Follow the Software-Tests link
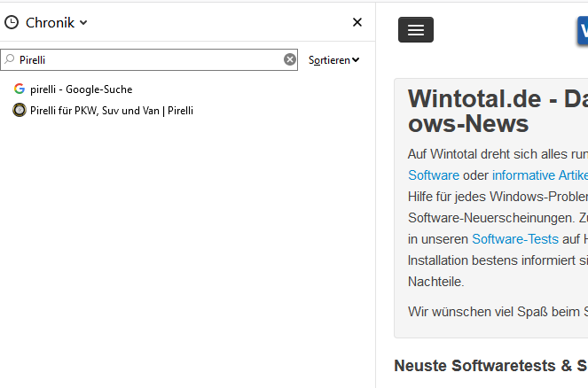Viewport: 588px width, 388px height. (x=514, y=239)
